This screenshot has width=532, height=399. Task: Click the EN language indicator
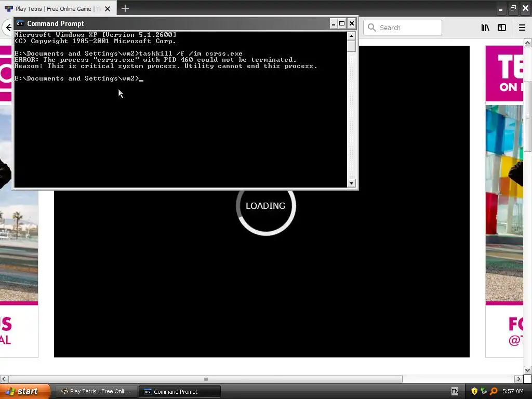[455, 392]
